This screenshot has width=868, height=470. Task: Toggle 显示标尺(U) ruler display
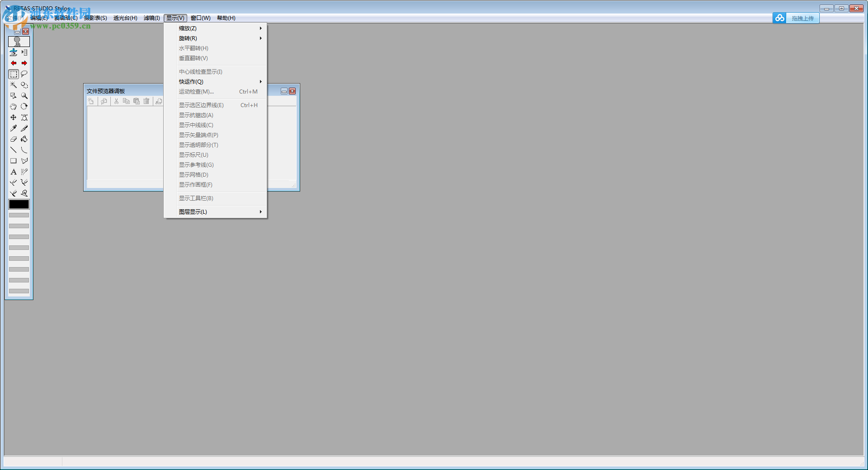(x=216, y=155)
